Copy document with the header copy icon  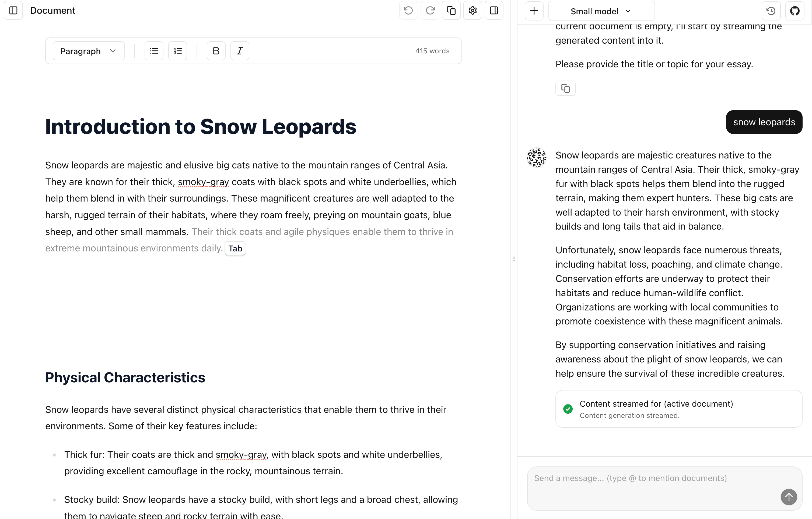(451, 11)
